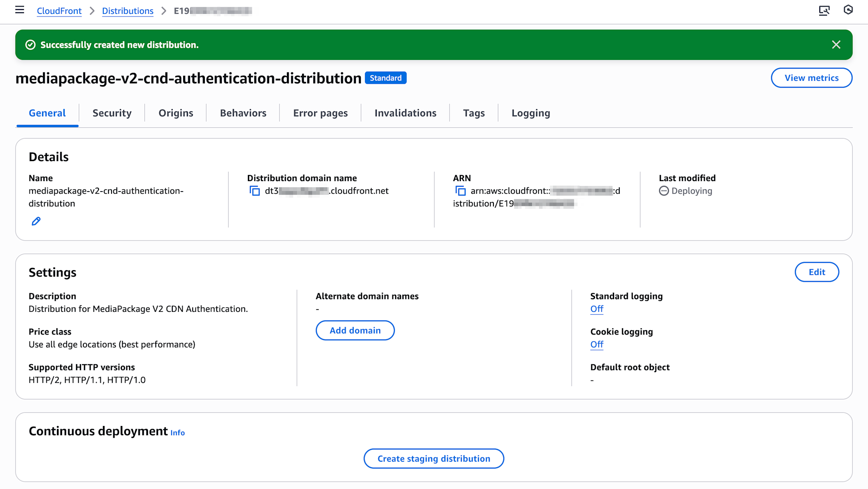Click the hexagon settings icon top right
Viewport: 868px width, 489px height.
pyautogui.click(x=848, y=10)
